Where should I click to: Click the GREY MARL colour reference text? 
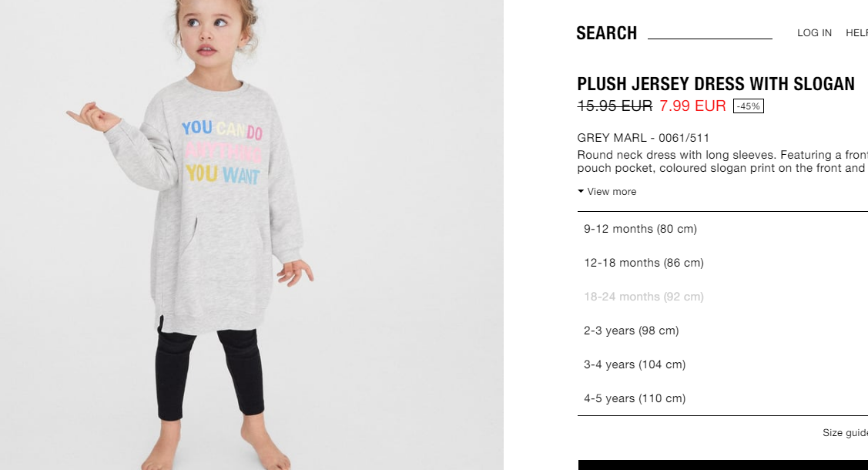[643, 138]
